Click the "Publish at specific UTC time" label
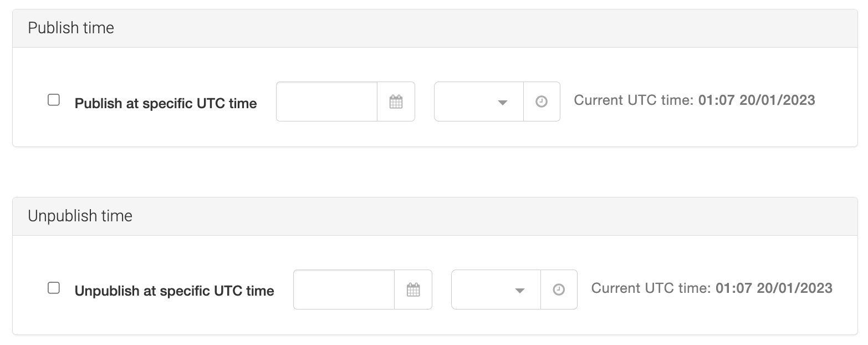 click(166, 104)
